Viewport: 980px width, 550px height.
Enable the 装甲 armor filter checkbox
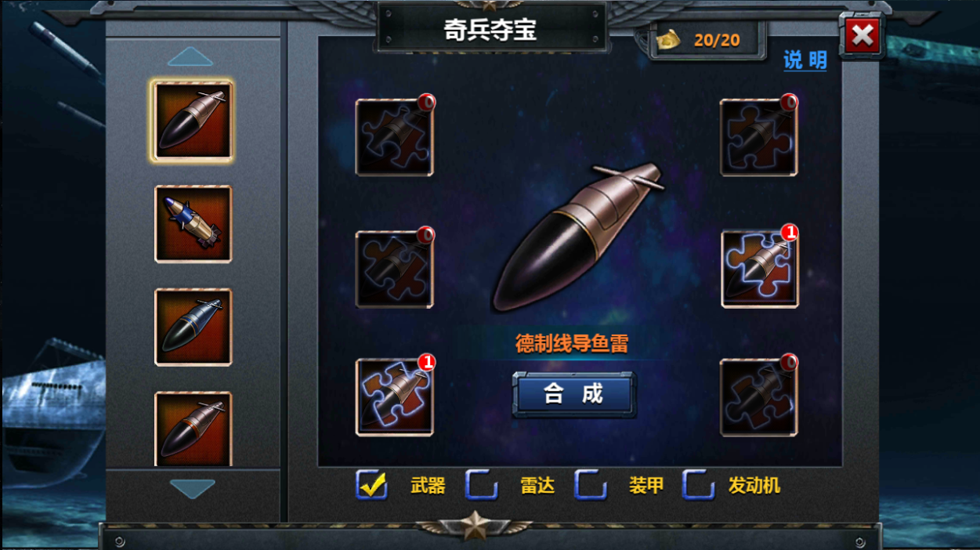pos(591,485)
